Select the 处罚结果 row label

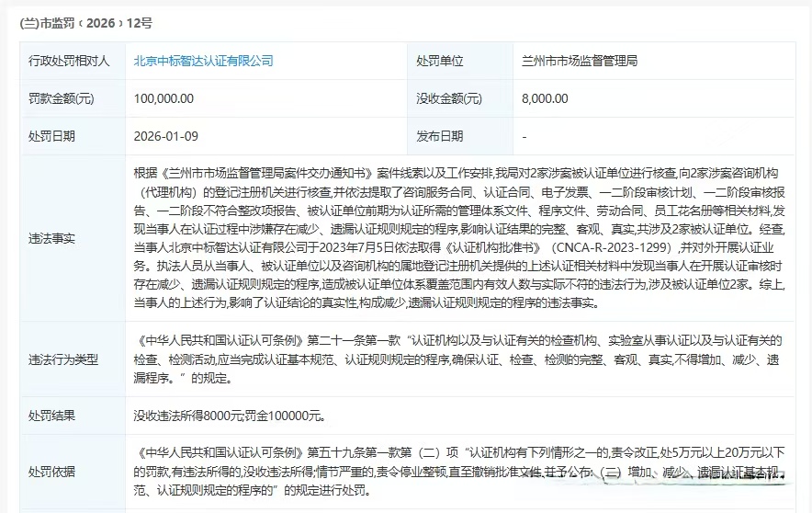[73, 416]
